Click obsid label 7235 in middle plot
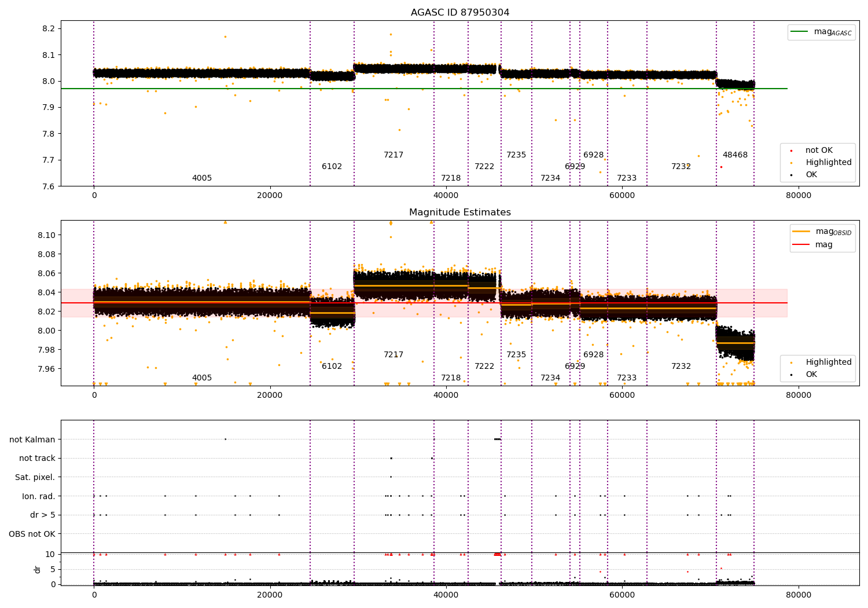The width and height of the screenshot is (868, 608). [x=516, y=355]
